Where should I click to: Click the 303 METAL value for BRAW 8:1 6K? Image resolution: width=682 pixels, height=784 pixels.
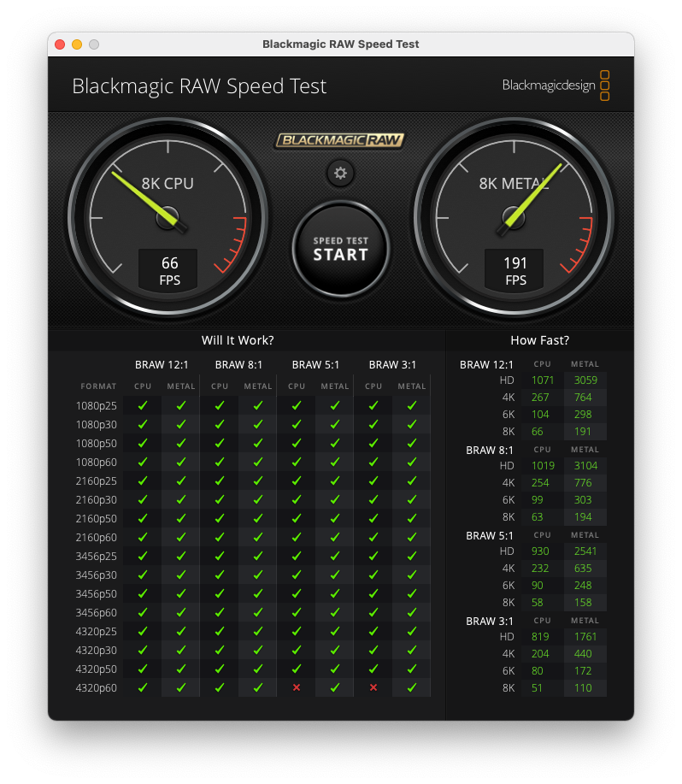tap(583, 500)
